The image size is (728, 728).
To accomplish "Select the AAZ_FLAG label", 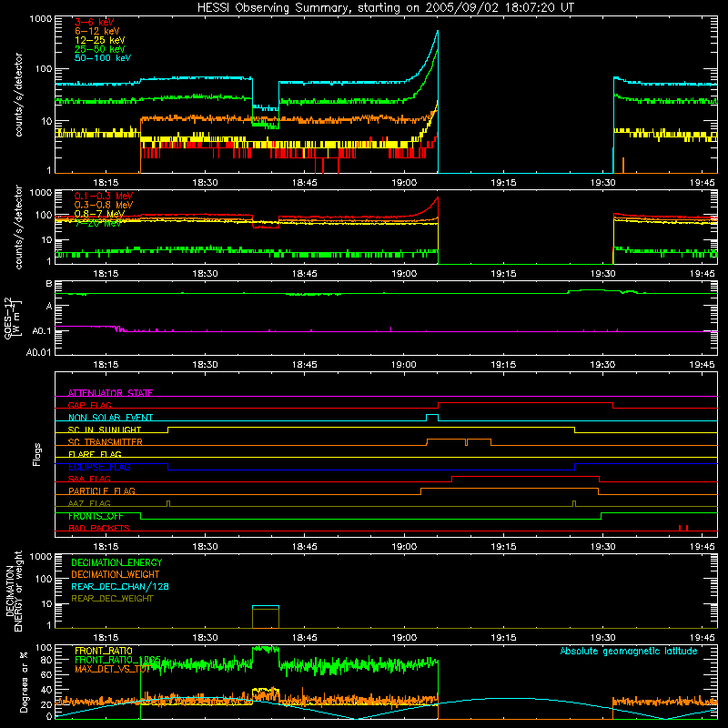I will 89,503.
